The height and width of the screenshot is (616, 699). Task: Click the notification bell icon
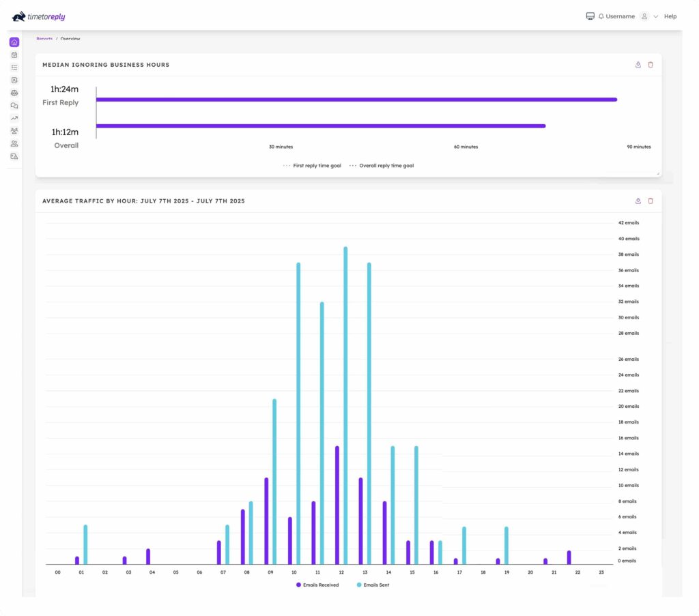(601, 16)
